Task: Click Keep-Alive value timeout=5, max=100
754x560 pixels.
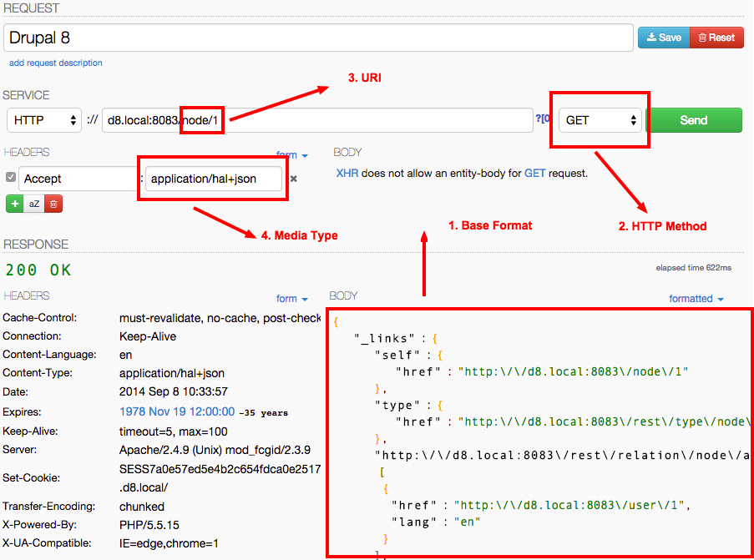Action: tap(173, 431)
